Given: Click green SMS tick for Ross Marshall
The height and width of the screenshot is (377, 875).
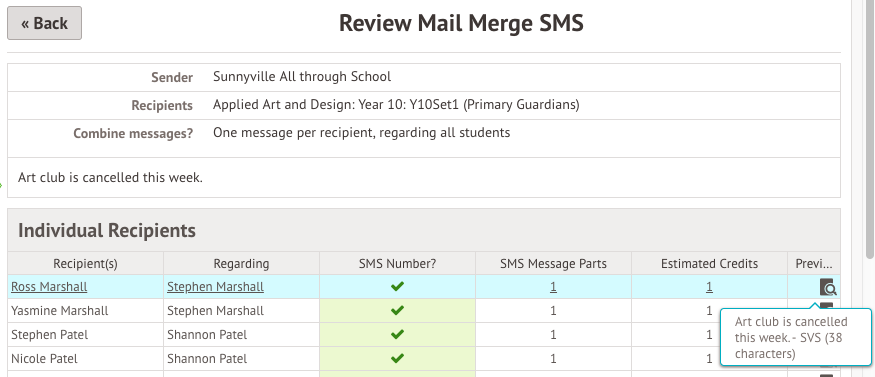Looking at the screenshot, I should tap(397, 287).
